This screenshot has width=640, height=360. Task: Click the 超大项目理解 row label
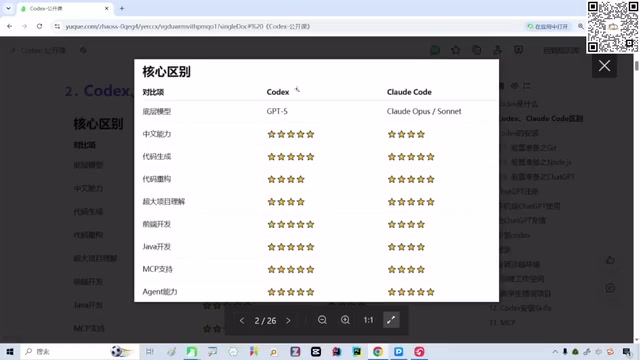pyautogui.click(x=164, y=202)
